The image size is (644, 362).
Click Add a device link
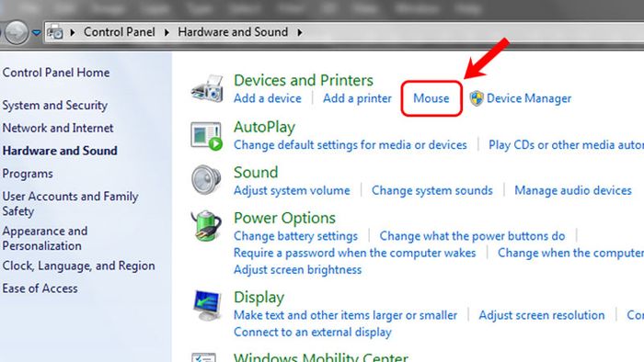pyautogui.click(x=268, y=98)
